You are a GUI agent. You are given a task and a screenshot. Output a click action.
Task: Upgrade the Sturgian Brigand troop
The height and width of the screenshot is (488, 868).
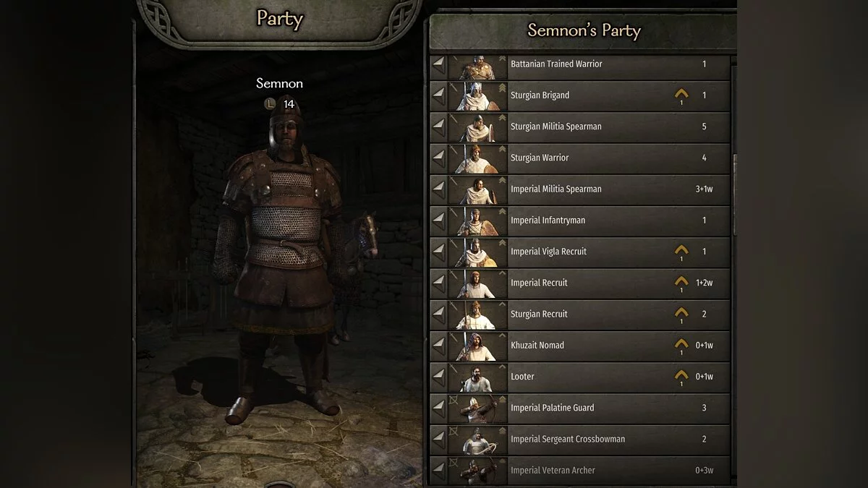(681, 95)
